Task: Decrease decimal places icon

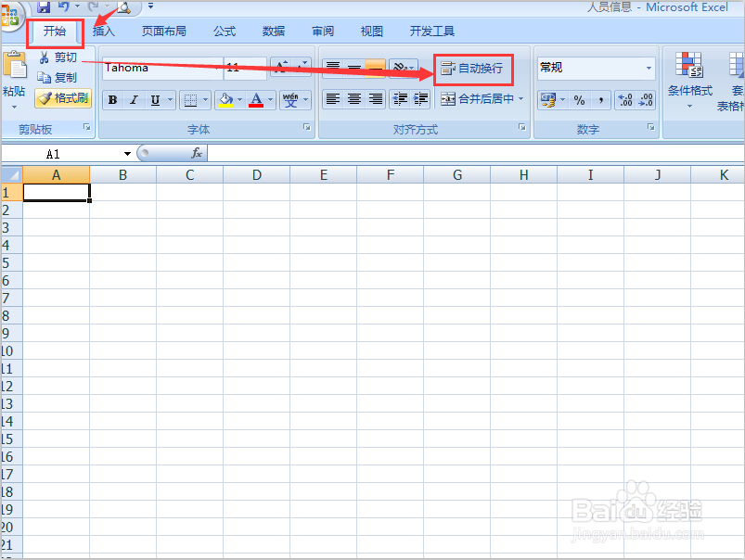Action: [x=646, y=100]
